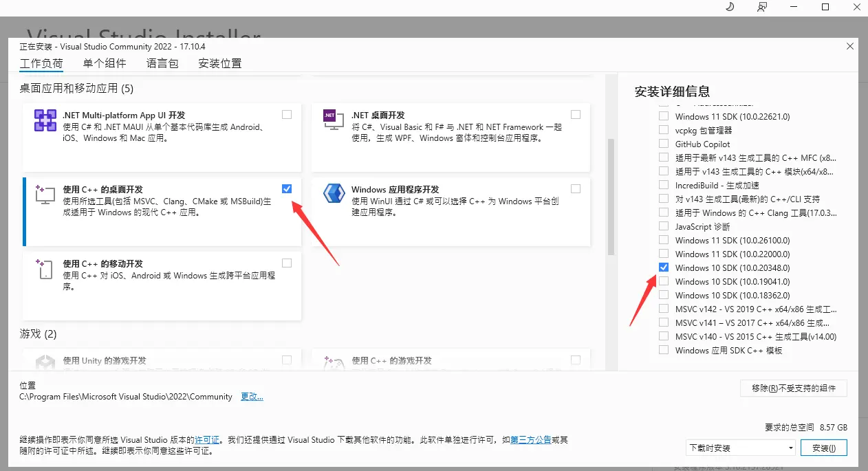Viewport: 868px width, 471px height.
Task: Click the night mode moon icon in title bar
Action: (730, 7)
